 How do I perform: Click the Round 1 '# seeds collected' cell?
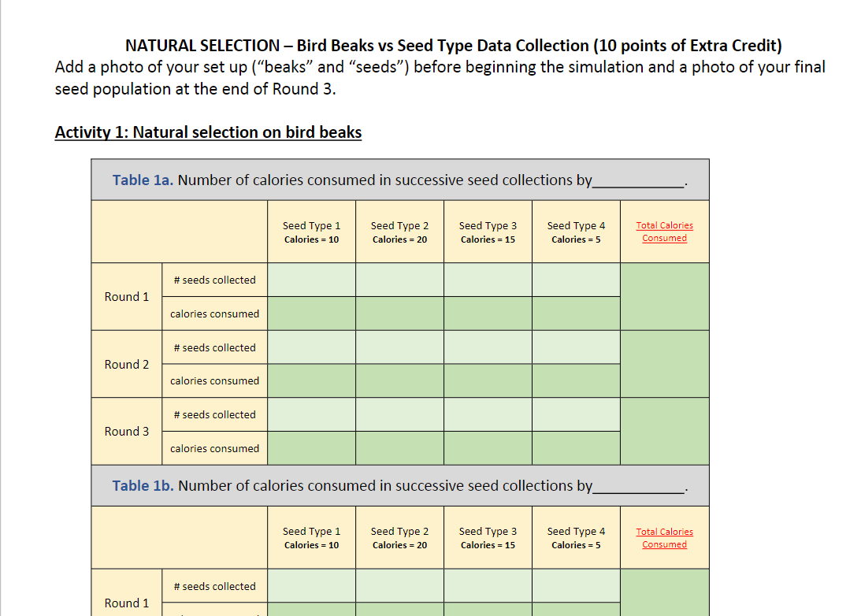tap(214, 280)
